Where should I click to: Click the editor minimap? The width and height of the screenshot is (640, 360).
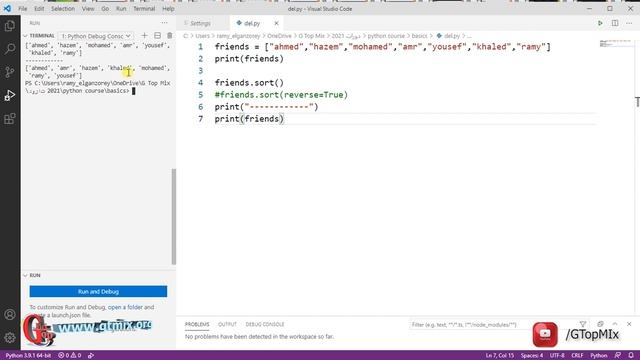[616, 43]
